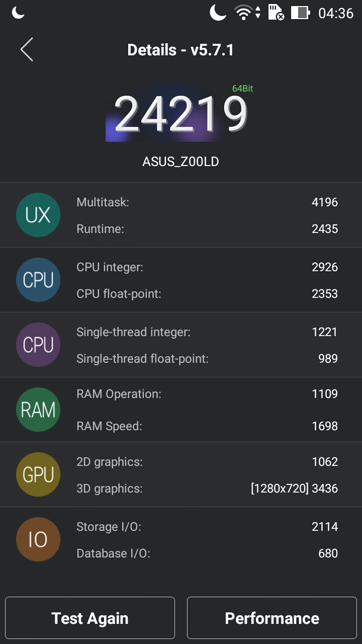
Task: Tap the back arrow icon
Action: click(x=27, y=50)
